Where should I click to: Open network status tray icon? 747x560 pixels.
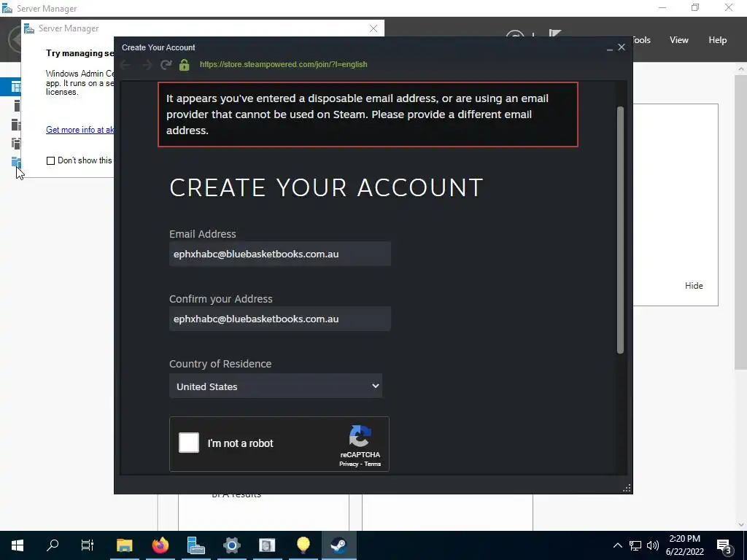point(635,545)
